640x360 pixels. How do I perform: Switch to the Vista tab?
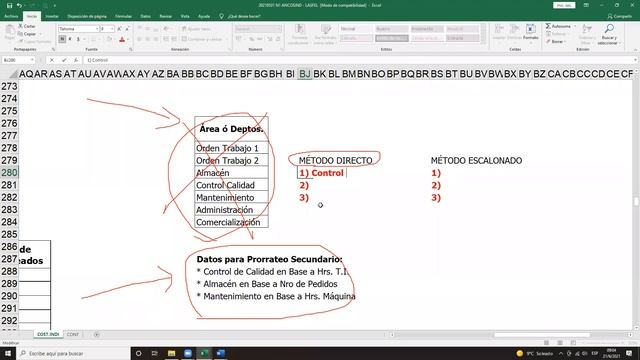pos(185,16)
